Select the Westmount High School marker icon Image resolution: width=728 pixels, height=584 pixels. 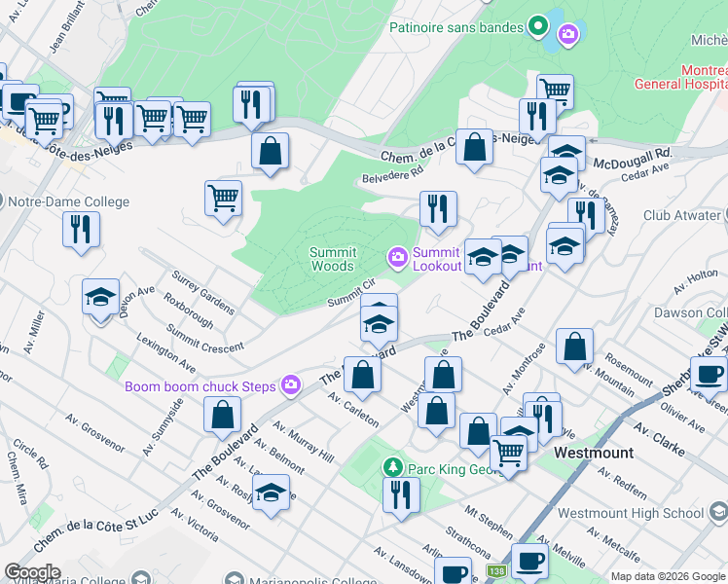point(718,513)
